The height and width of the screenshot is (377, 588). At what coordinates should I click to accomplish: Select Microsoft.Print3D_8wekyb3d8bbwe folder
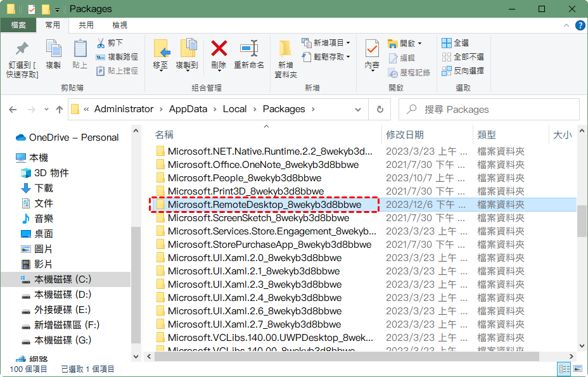coord(246,191)
